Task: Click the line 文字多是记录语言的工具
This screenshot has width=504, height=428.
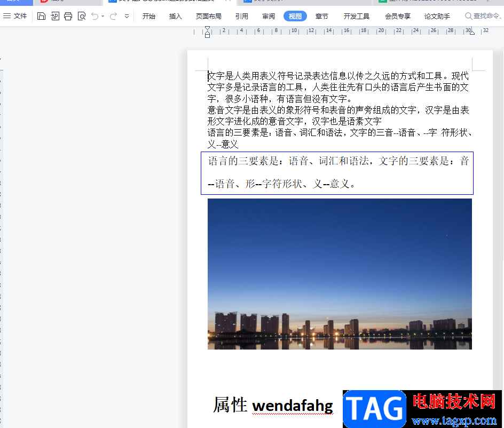Action: click(x=338, y=88)
